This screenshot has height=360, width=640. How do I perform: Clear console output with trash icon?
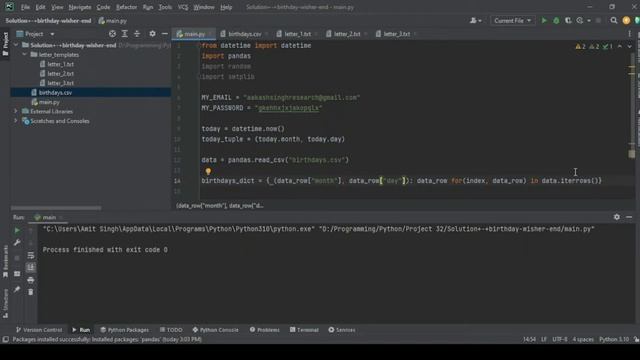pos(31,292)
